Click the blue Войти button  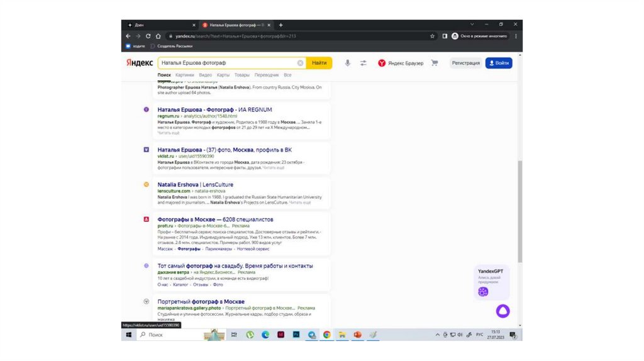[499, 63]
